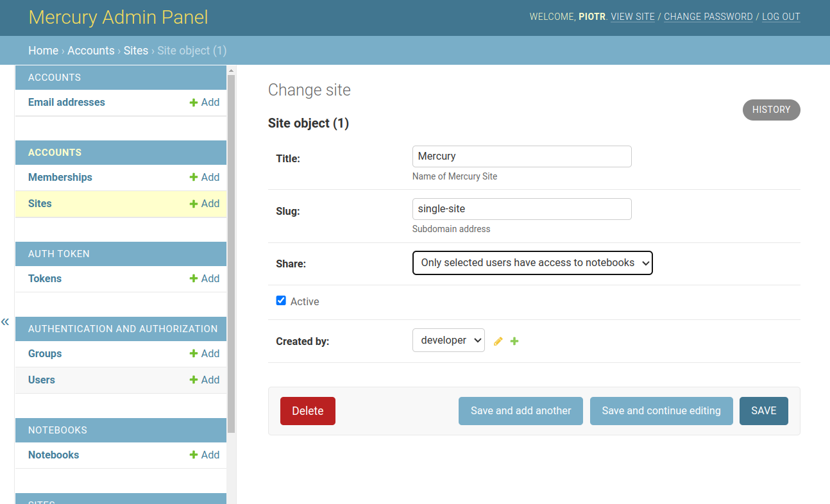This screenshot has width=830, height=504.
Task: Click Save and continue editing
Action: pos(661,410)
